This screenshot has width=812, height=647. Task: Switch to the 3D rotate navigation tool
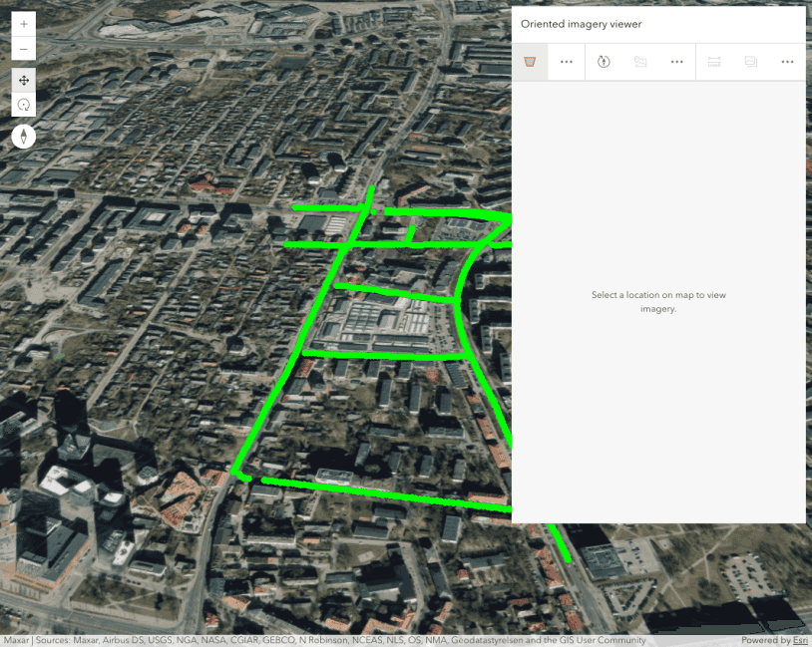tap(23, 104)
